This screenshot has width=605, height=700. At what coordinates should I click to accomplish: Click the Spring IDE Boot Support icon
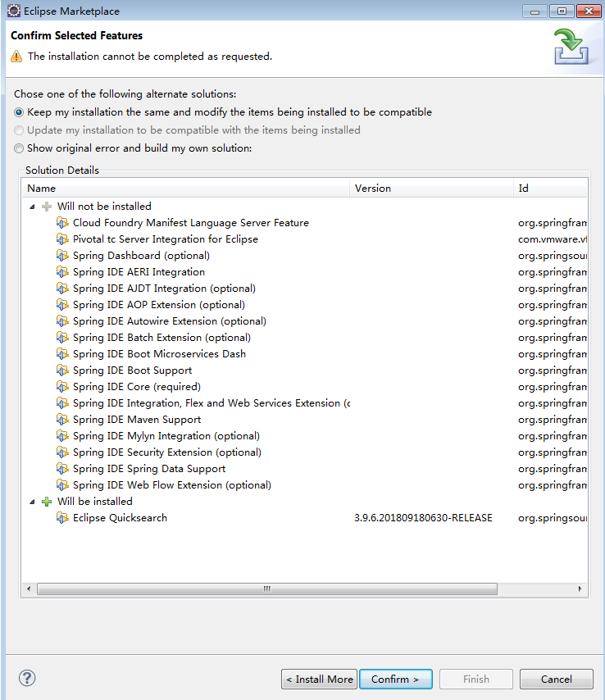pos(62,370)
